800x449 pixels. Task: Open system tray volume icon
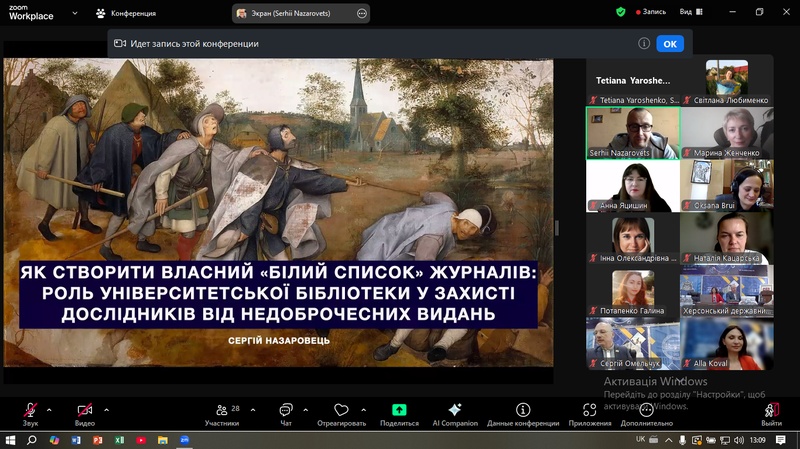pos(739,440)
